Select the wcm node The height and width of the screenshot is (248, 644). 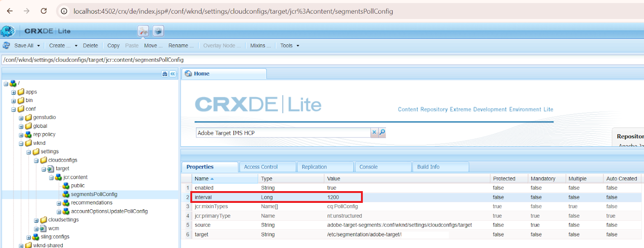(54, 228)
